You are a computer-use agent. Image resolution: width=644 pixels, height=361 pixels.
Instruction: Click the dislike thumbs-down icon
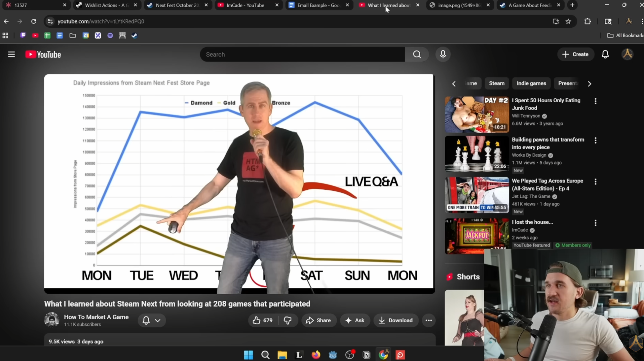click(287, 320)
